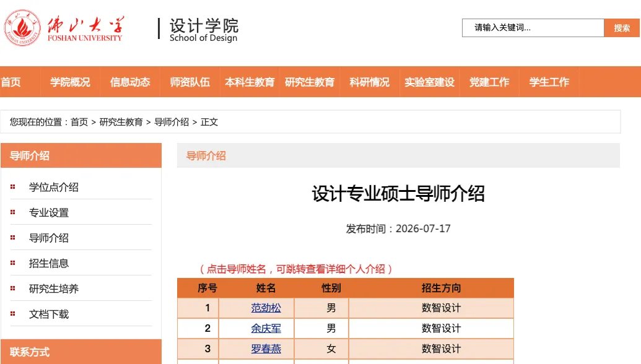Screen dimensions: 641x364
Task: Open the 实验室建设 navigation item
Action: tap(429, 82)
